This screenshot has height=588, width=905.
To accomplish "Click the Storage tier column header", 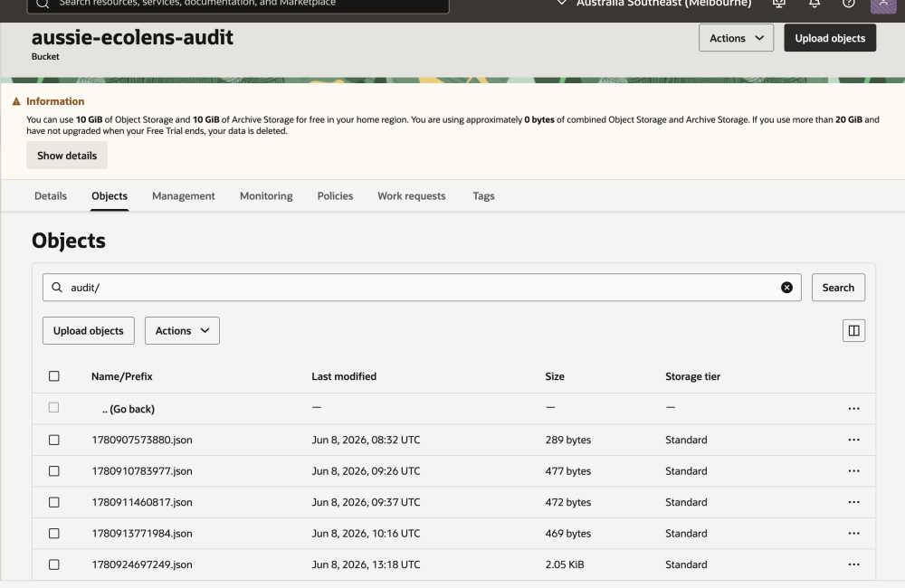I will coord(692,376).
